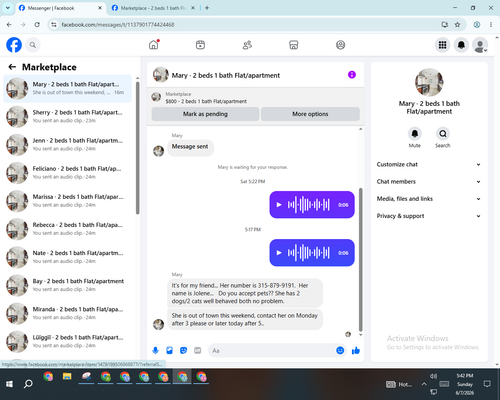Switch to Messenger | Facebook tab

pyautogui.click(x=60, y=8)
